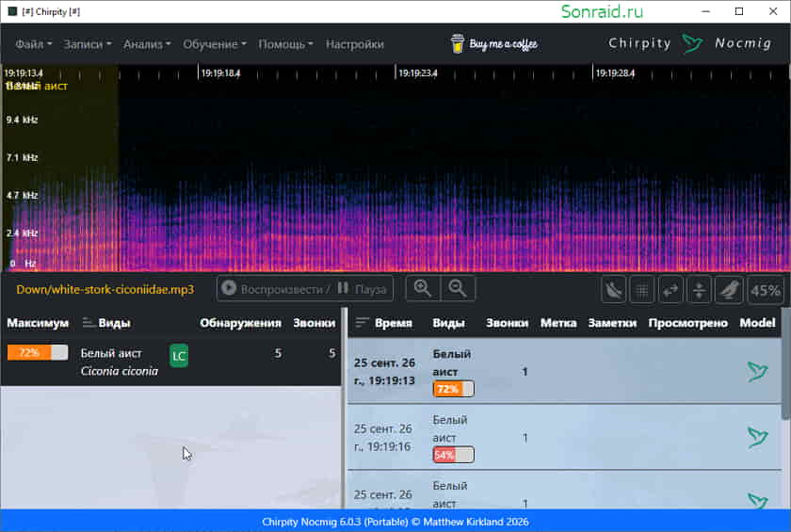Click the Chirpity hummingbird logo in header
The height and width of the screenshot is (532, 791).
point(691,43)
